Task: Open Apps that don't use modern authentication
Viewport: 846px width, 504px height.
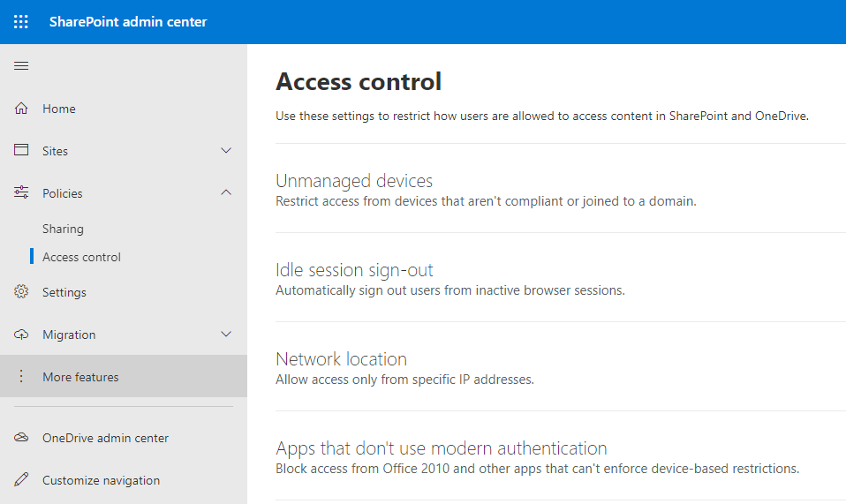Action: pyautogui.click(x=441, y=448)
